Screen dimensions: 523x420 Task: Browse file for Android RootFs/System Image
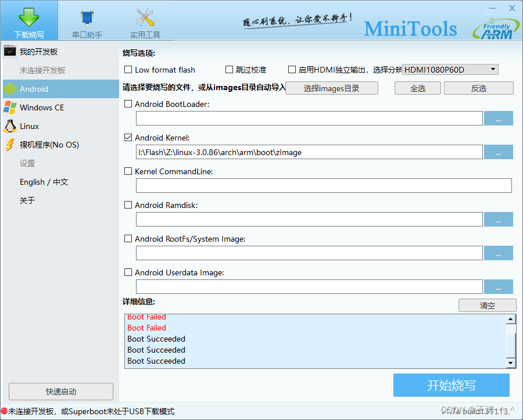pyautogui.click(x=499, y=253)
